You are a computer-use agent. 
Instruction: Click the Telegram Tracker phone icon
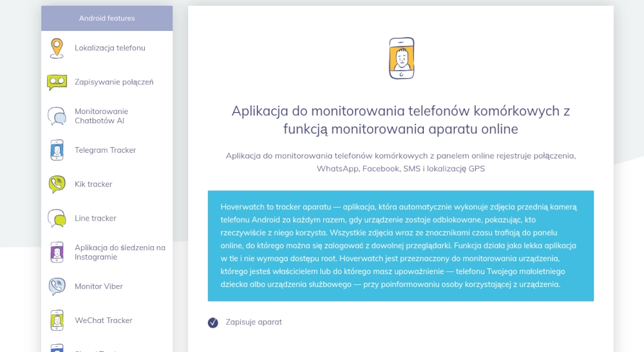(x=57, y=150)
